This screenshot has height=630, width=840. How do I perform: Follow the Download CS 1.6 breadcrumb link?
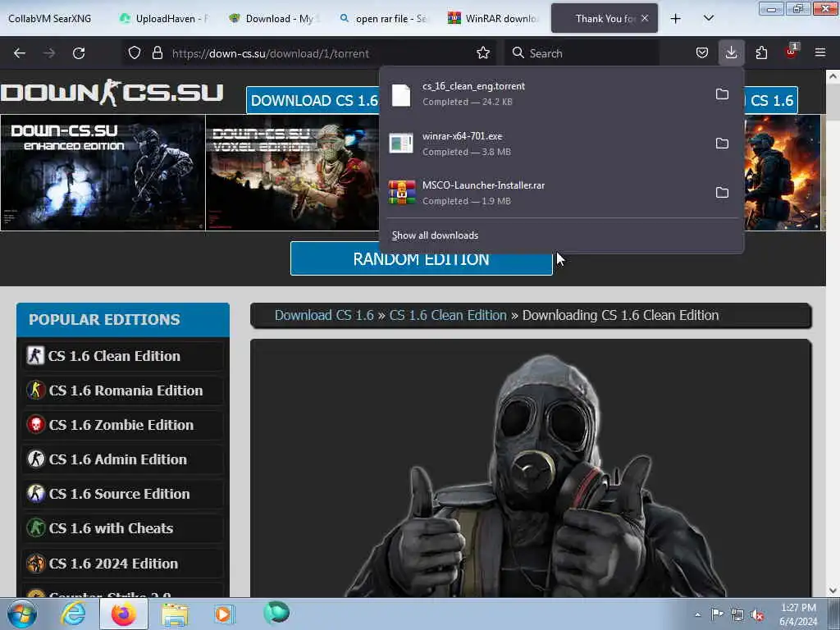click(x=324, y=315)
